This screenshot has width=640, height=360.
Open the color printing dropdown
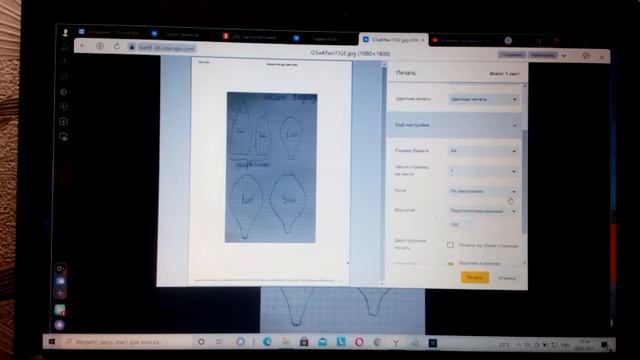pos(483,99)
